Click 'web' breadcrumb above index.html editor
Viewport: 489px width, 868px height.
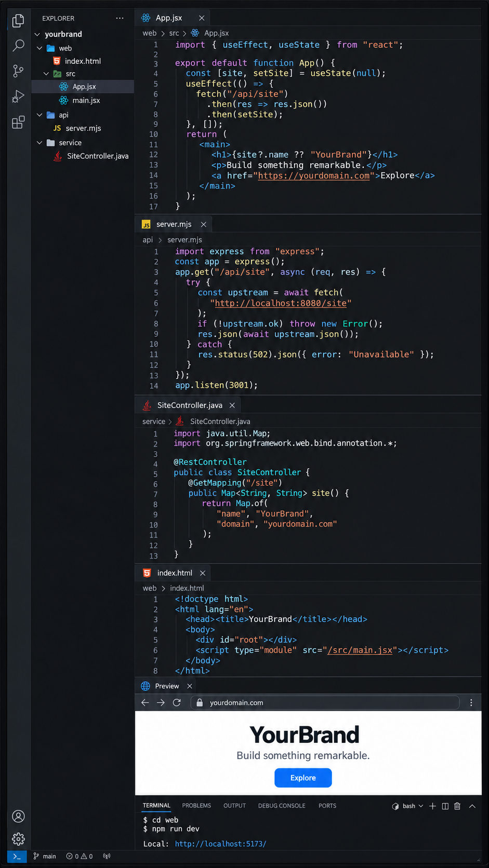pos(150,588)
